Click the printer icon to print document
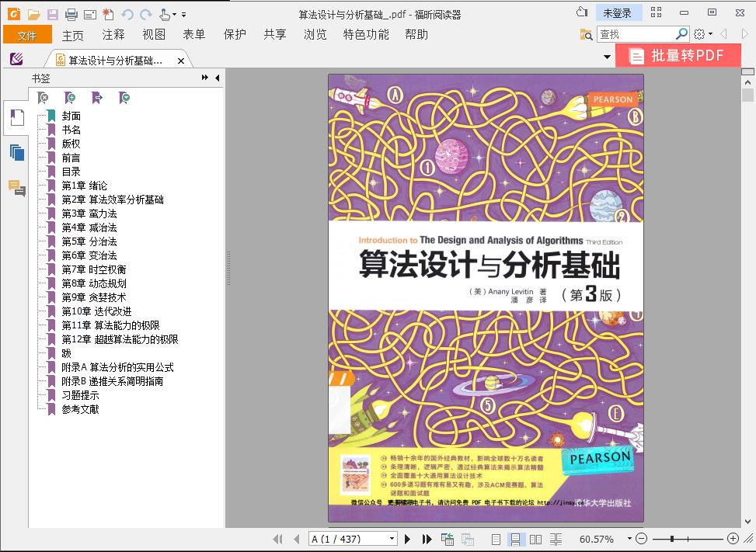This screenshot has width=756, height=552. 71,15
